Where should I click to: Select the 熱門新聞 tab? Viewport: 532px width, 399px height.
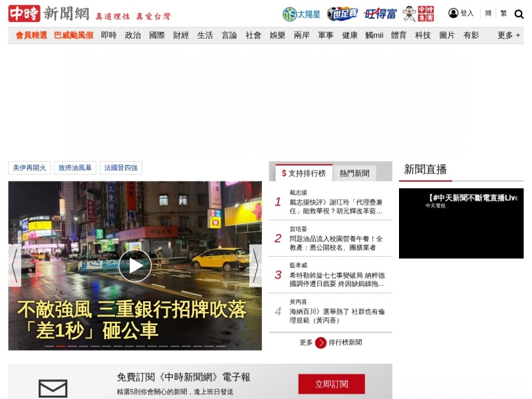tap(354, 174)
